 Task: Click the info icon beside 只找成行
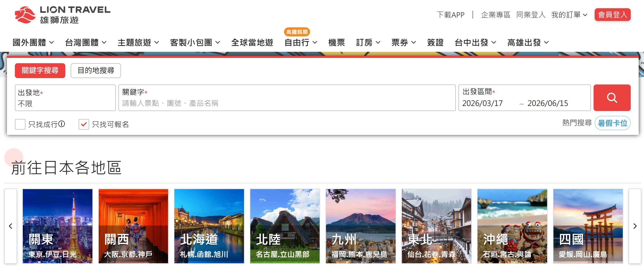(x=62, y=124)
